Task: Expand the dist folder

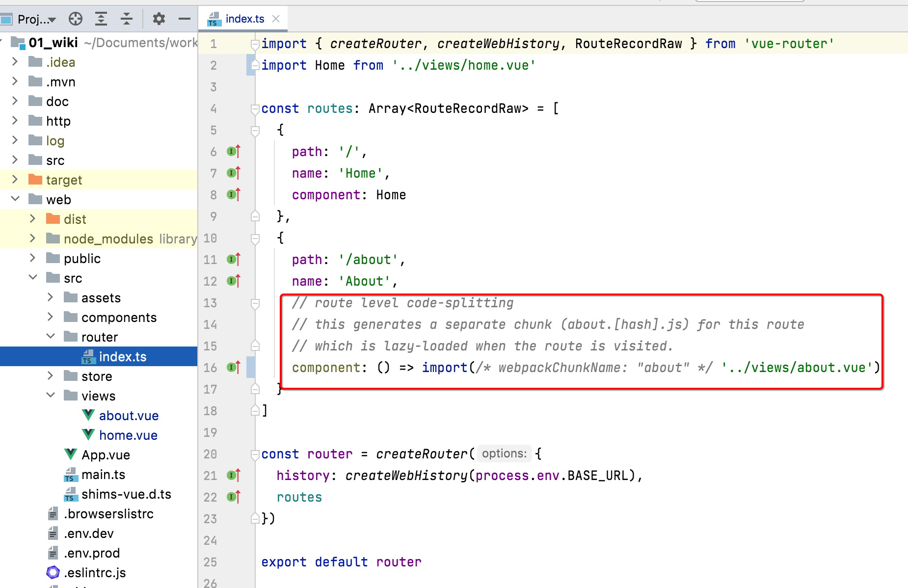Action: [32, 219]
